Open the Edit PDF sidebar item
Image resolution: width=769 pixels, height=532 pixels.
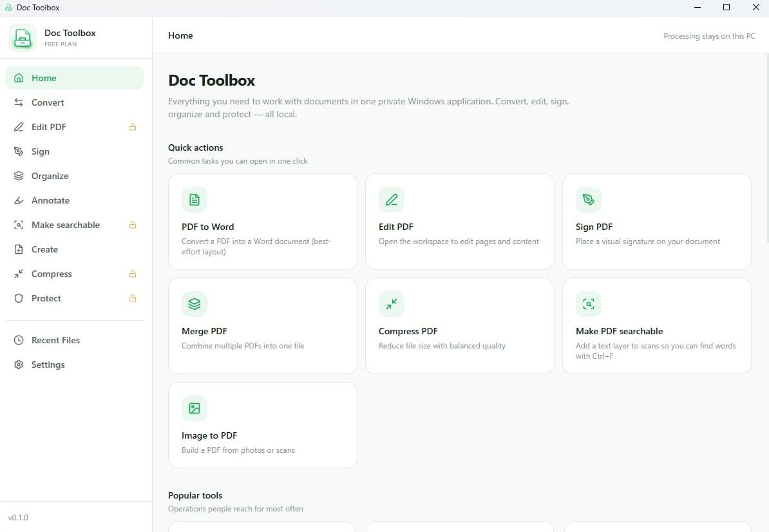[75, 127]
